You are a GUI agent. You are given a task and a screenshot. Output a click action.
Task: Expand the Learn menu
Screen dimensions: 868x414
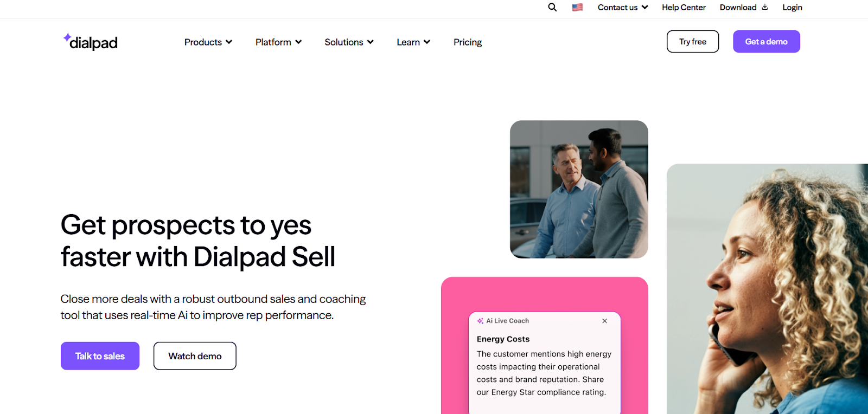(413, 42)
